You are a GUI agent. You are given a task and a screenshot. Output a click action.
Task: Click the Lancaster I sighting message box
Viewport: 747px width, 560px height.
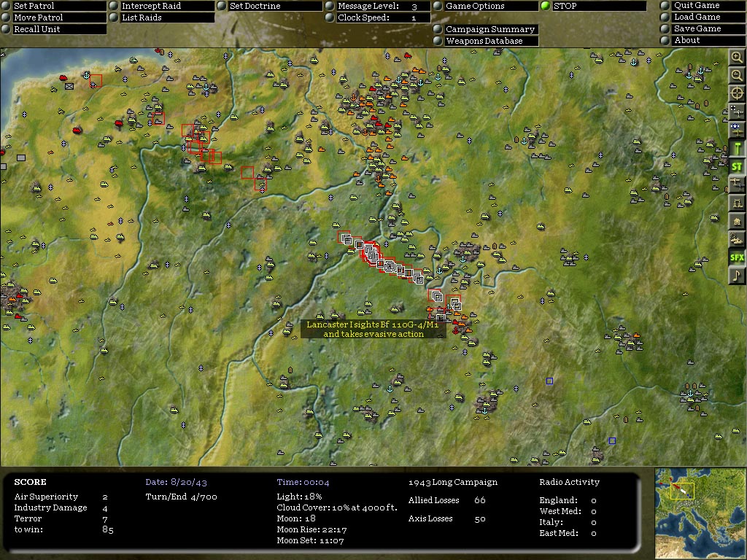coord(373,329)
